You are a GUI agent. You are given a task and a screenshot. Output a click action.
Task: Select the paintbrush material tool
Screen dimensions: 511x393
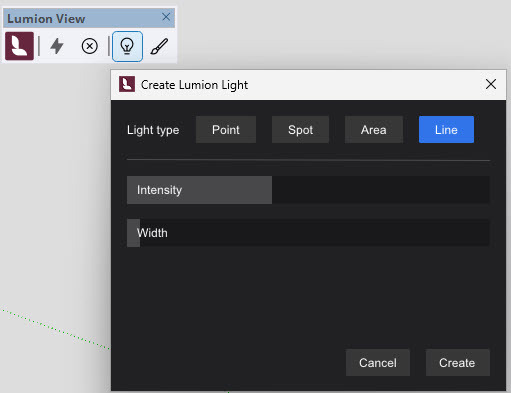[159, 46]
